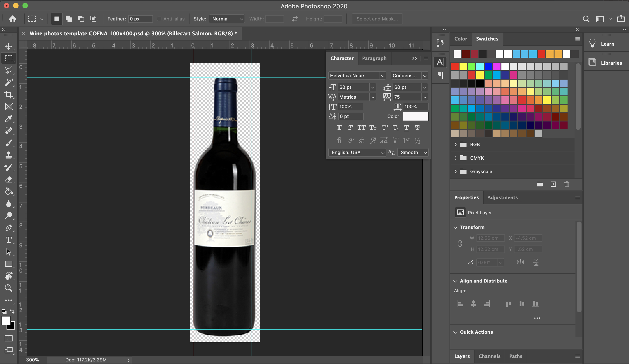The image size is (629, 364).
Task: Toggle the Anti-alias checkbox in the options bar
Action: 159,19
